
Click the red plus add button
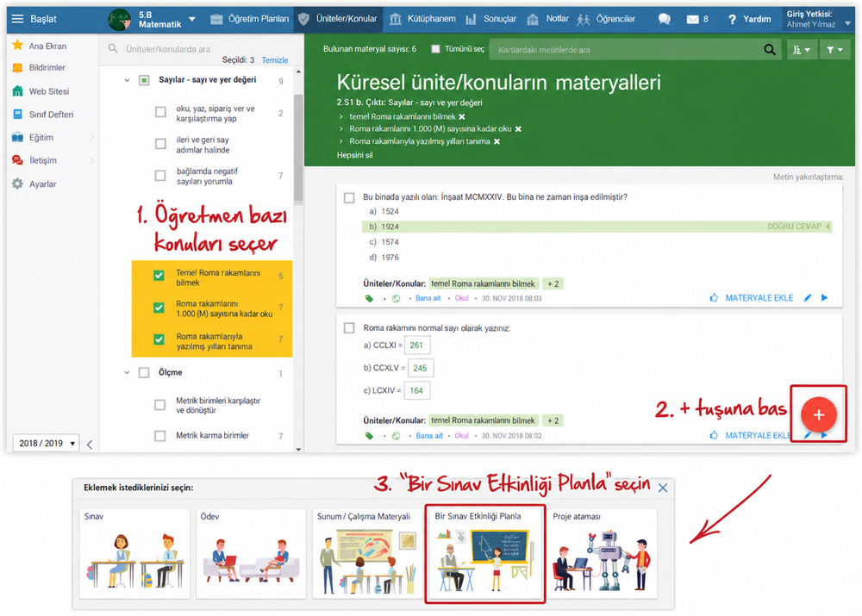coord(819,415)
